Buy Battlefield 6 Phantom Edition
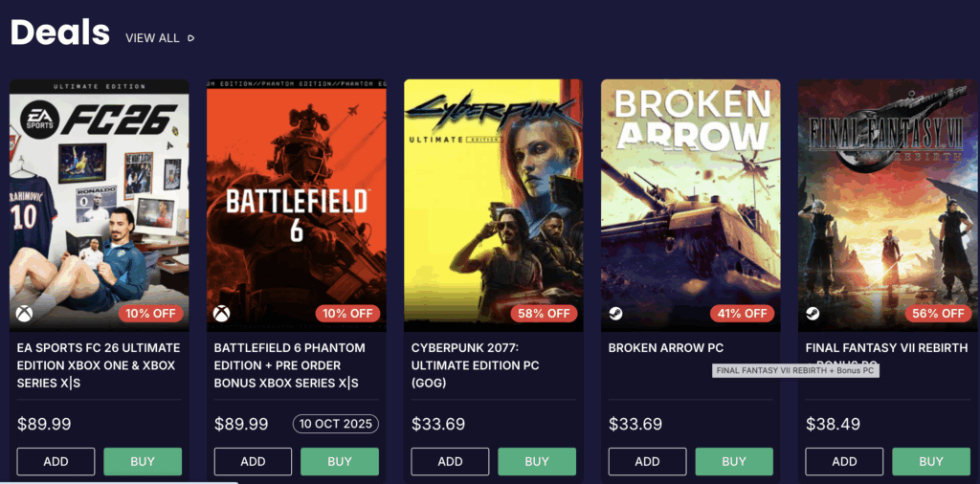The height and width of the screenshot is (484, 980). pyautogui.click(x=340, y=461)
